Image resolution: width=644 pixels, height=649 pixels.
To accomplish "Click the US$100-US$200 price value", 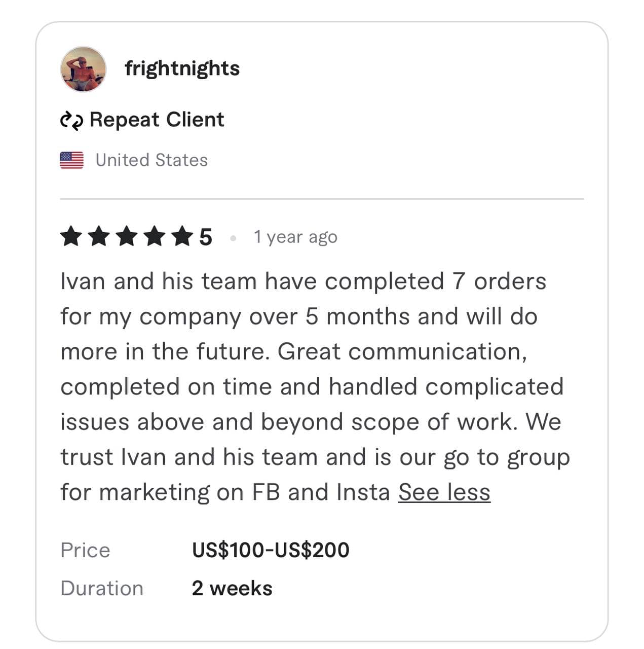I will (271, 550).
